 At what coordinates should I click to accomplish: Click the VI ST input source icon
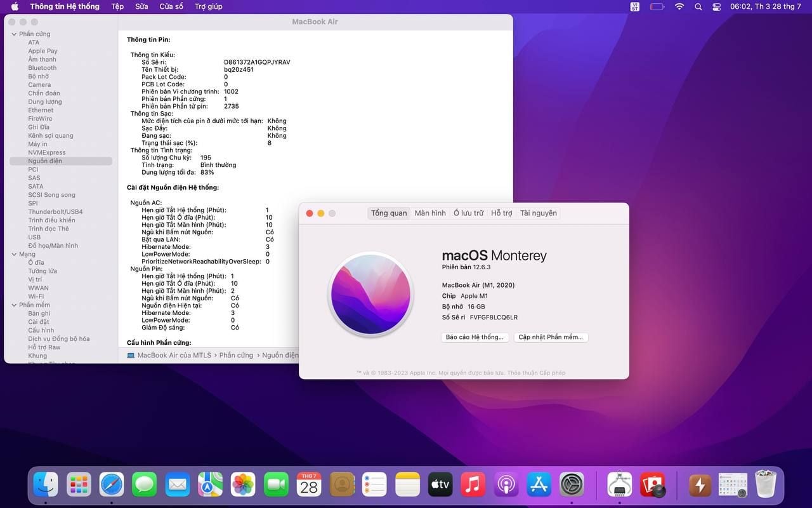635,6
